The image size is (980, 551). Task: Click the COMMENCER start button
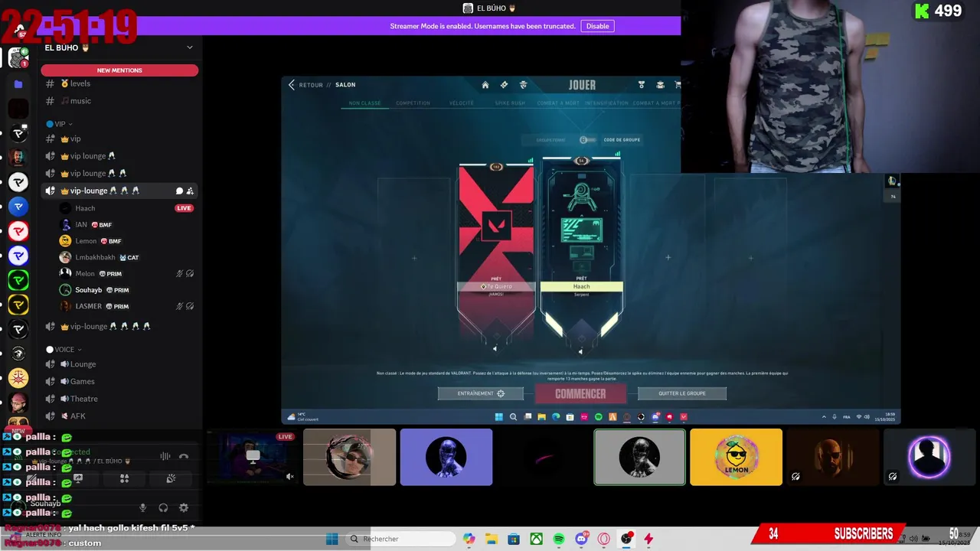coord(580,393)
